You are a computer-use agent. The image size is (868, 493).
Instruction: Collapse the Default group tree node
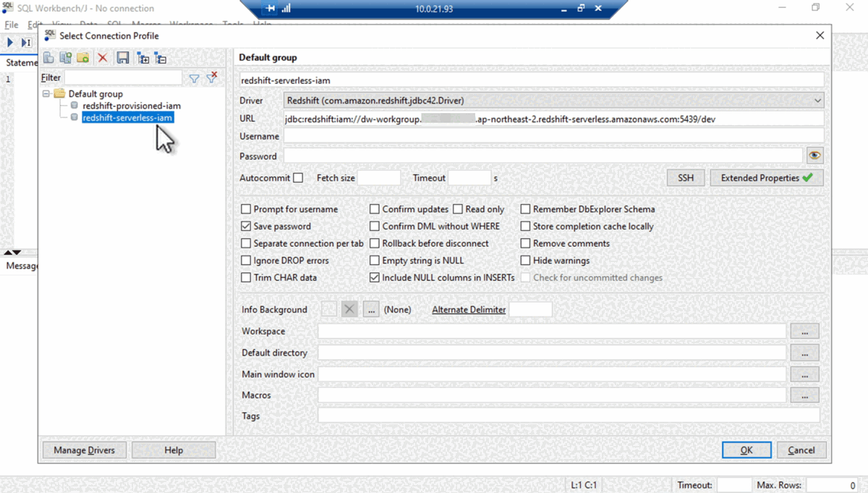[x=46, y=94]
